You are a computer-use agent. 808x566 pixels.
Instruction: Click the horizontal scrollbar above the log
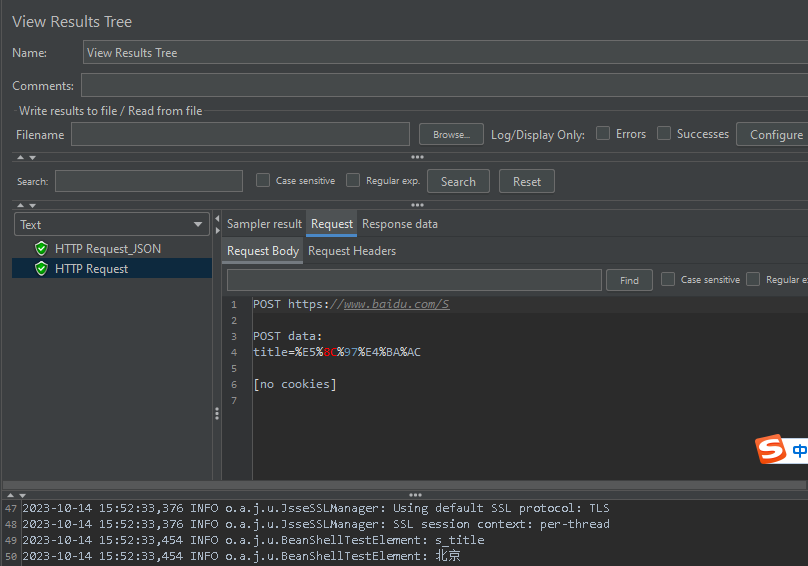coord(405,485)
